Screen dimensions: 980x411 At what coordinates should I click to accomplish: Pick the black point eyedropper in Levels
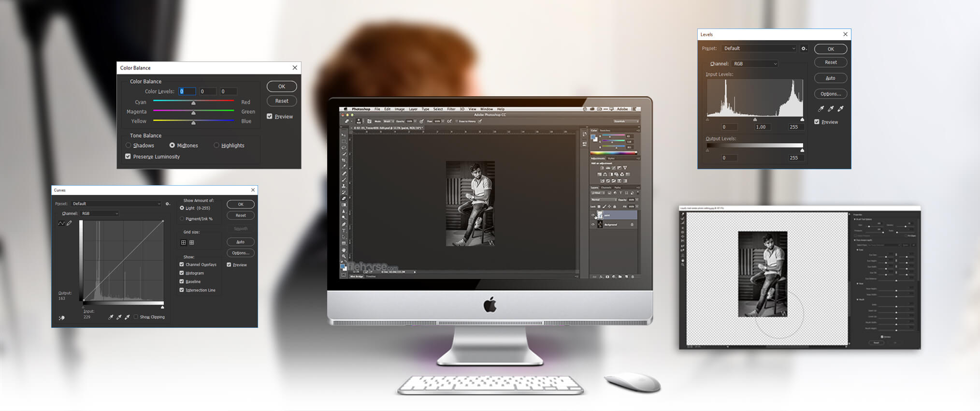(x=821, y=109)
